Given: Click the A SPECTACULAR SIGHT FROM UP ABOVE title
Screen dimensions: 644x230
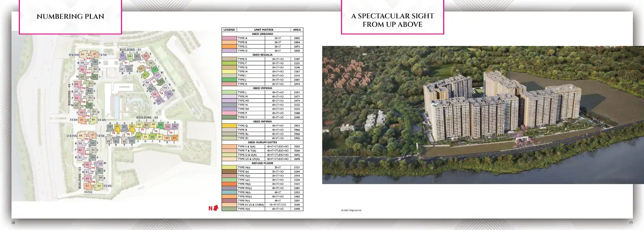Looking at the screenshot, I should pos(393,20).
